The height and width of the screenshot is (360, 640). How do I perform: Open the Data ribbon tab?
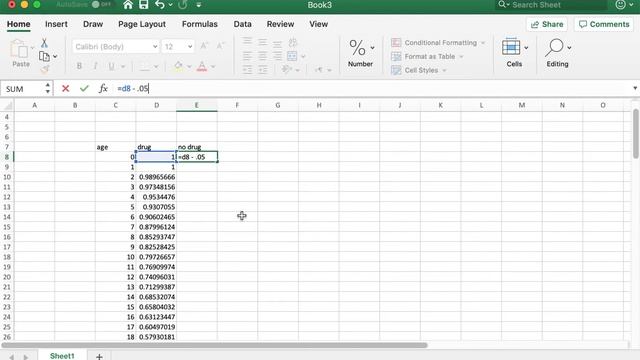242,24
